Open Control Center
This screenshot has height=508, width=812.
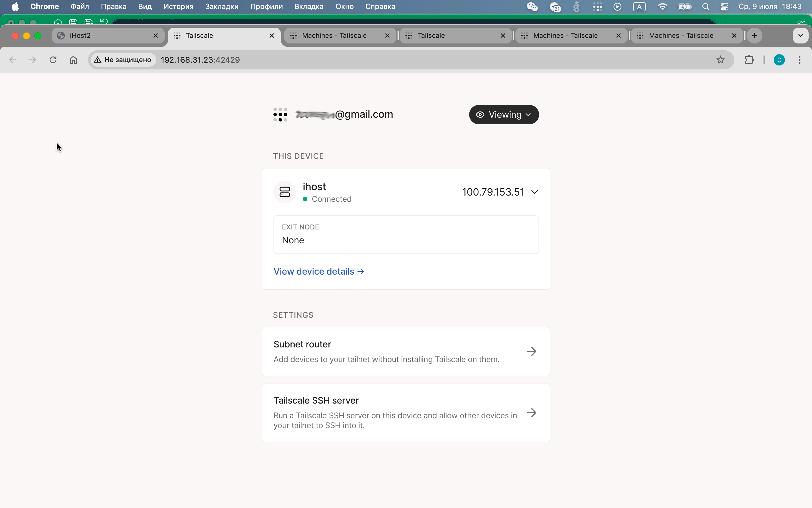(x=724, y=6)
